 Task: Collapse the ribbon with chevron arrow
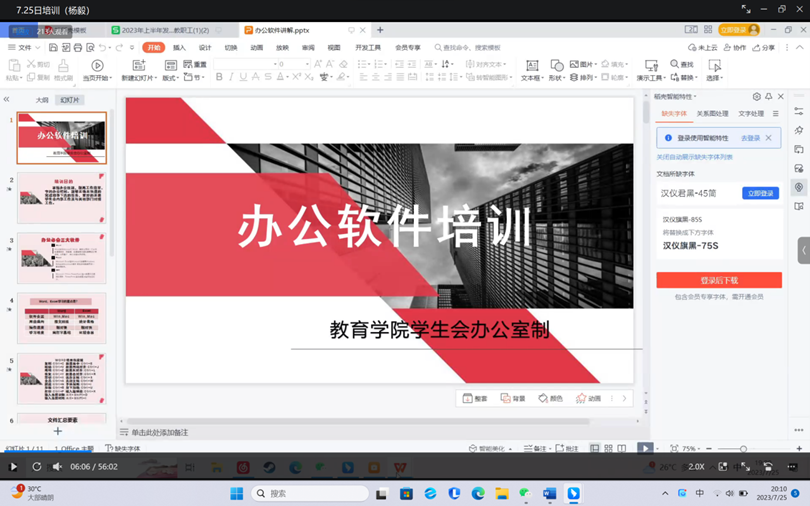click(800, 48)
